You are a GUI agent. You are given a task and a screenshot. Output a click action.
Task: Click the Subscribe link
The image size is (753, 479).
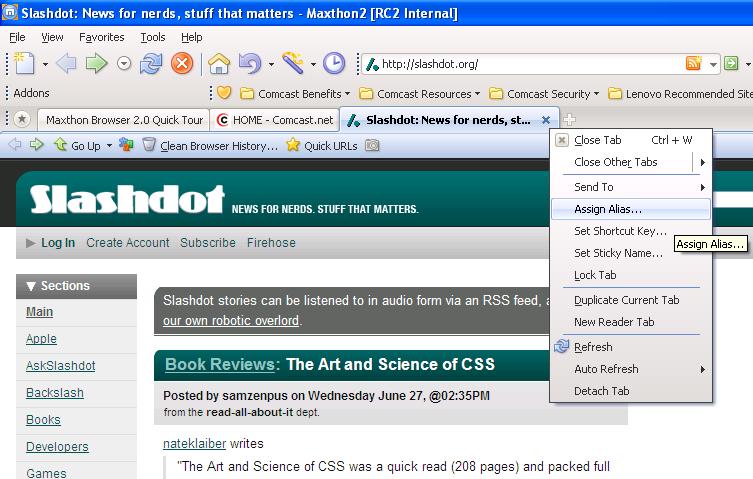pyautogui.click(x=208, y=243)
